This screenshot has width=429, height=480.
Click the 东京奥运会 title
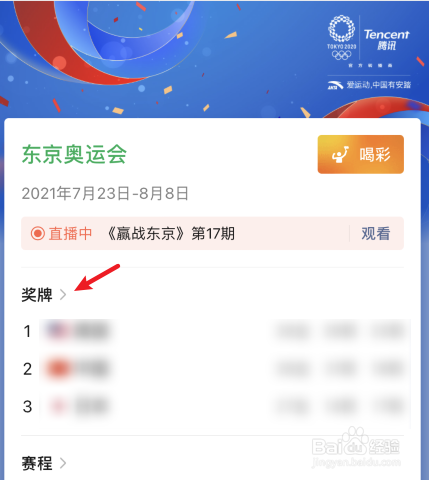coord(74,154)
